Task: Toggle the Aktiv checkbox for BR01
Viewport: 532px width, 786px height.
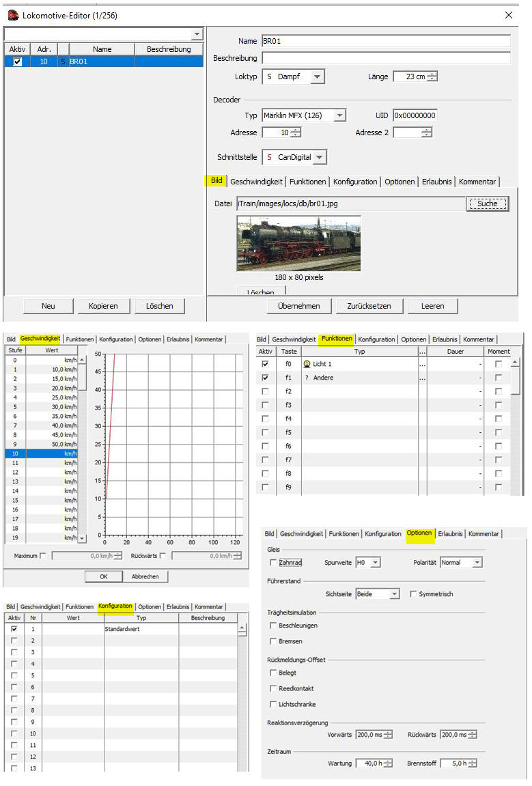Action: tap(18, 61)
